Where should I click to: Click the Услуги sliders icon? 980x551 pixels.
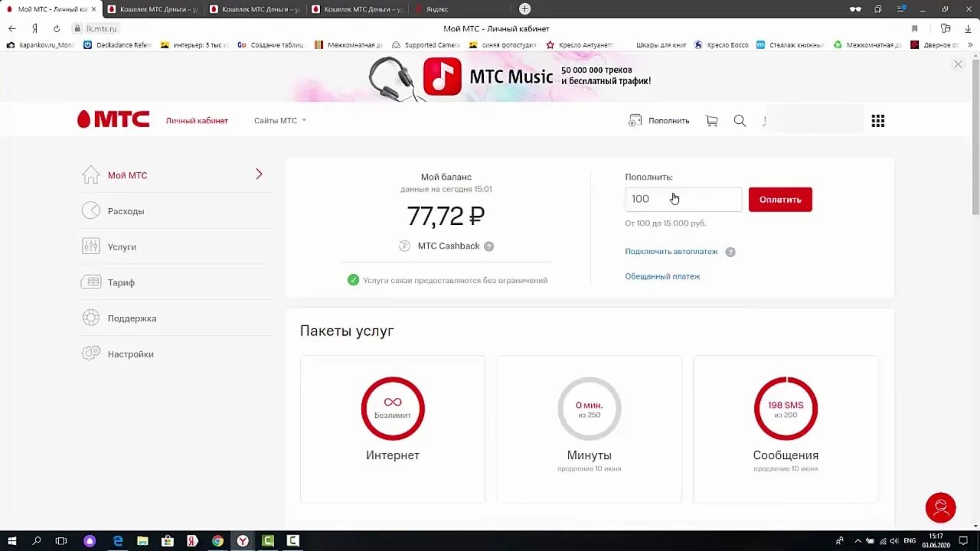tap(91, 246)
